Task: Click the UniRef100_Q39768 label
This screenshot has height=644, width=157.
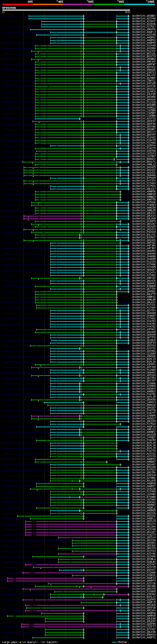Action: (144, 151)
